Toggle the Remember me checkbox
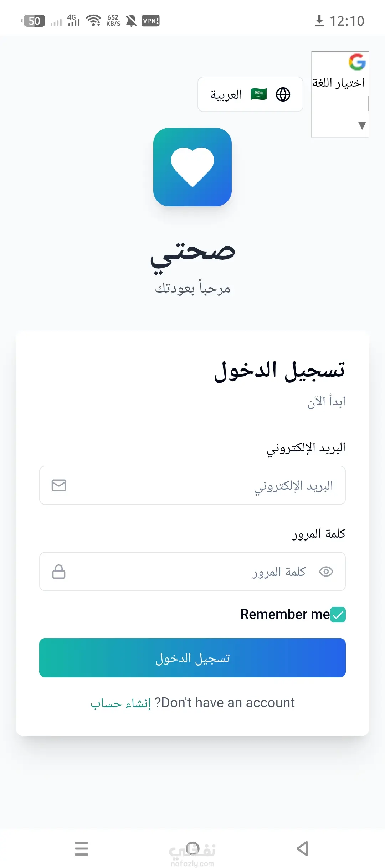 [x=338, y=615]
